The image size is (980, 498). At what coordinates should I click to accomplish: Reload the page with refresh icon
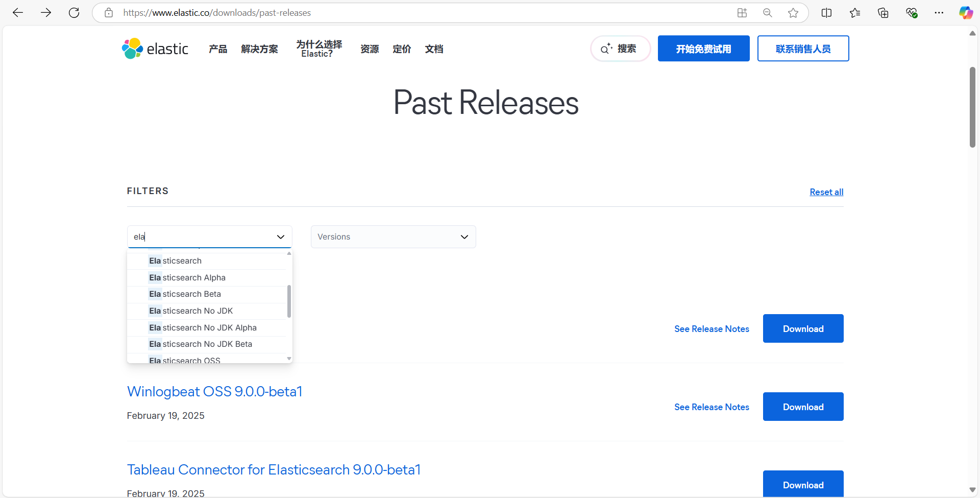[x=74, y=13]
